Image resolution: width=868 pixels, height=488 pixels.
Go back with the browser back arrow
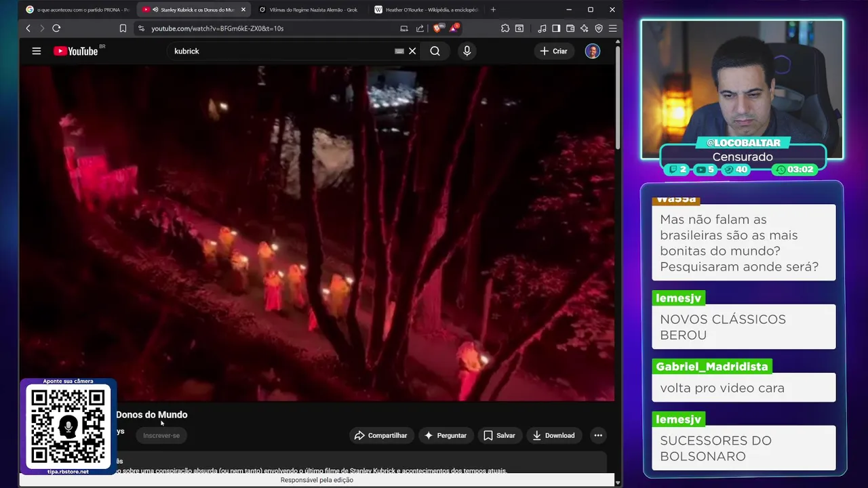click(x=28, y=28)
